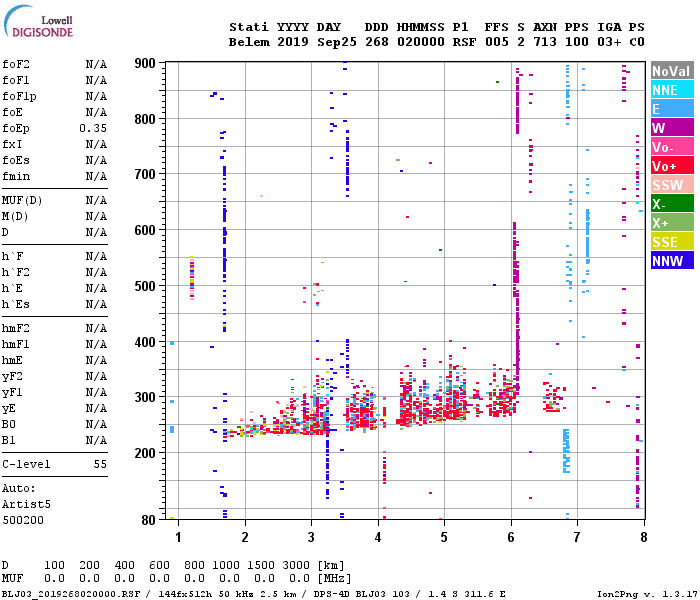Click the fxI parameter label
This screenshot has height=600, width=700.
12,145
